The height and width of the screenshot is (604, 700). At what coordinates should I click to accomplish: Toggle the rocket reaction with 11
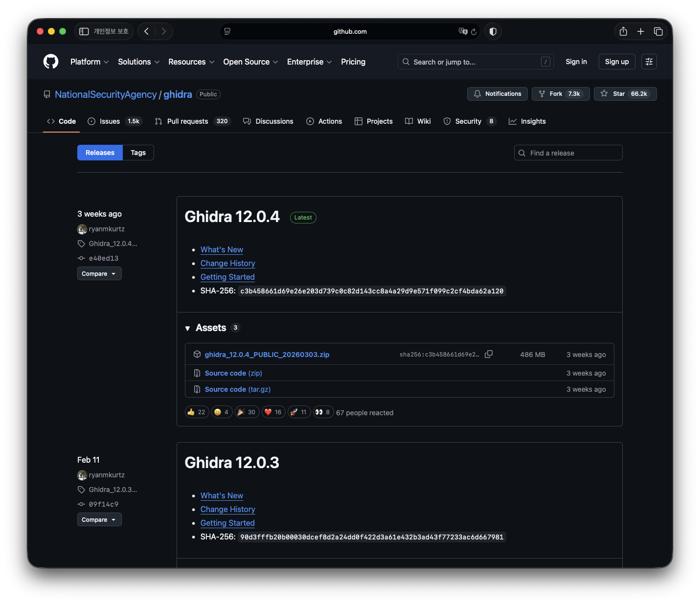pyautogui.click(x=298, y=412)
